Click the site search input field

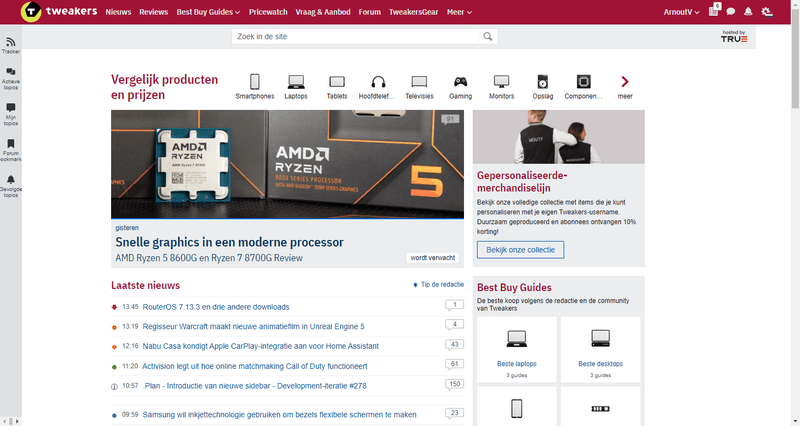pos(356,37)
